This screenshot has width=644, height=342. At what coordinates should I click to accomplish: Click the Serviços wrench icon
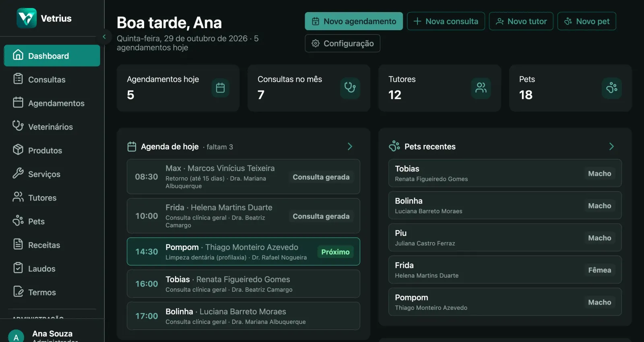18,173
